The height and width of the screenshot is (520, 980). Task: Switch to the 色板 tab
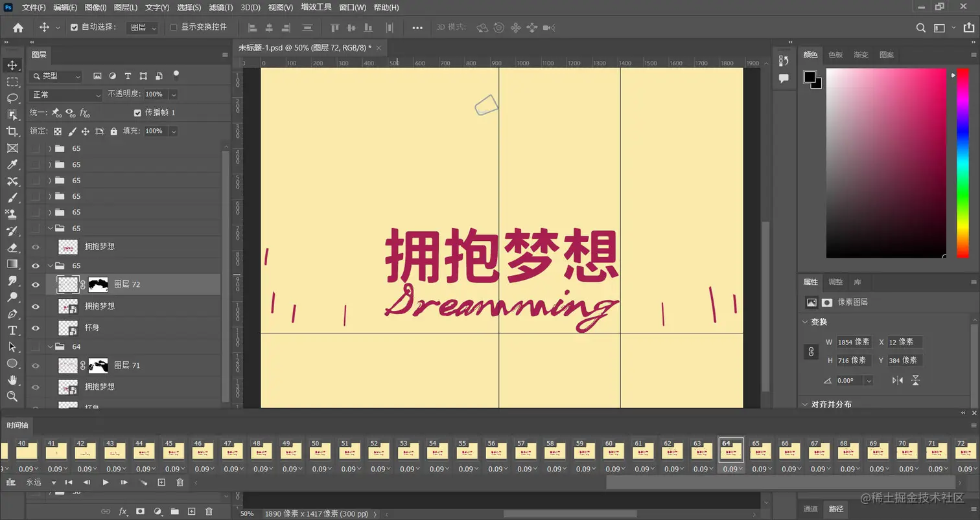tap(835, 55)
